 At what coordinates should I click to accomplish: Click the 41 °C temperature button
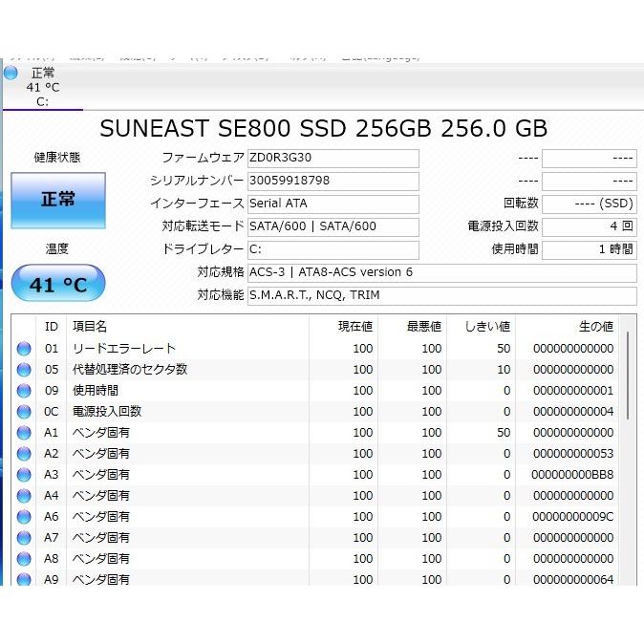(58, 284)
